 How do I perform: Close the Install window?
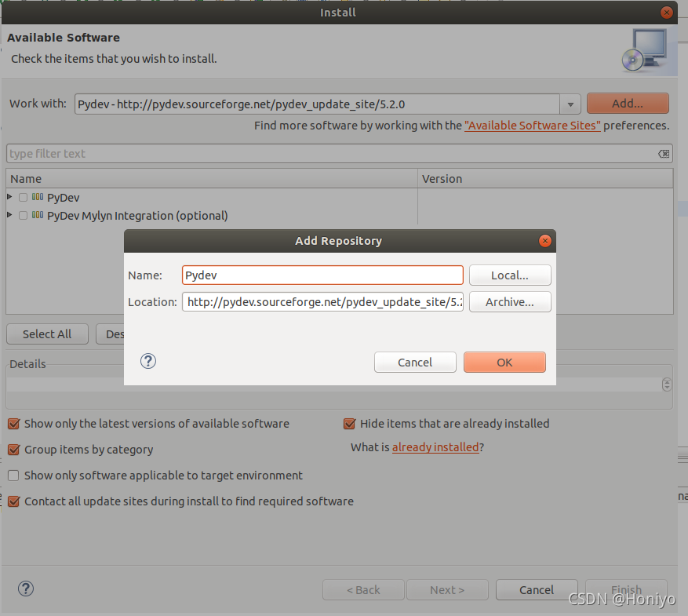(x=667, y=13)
